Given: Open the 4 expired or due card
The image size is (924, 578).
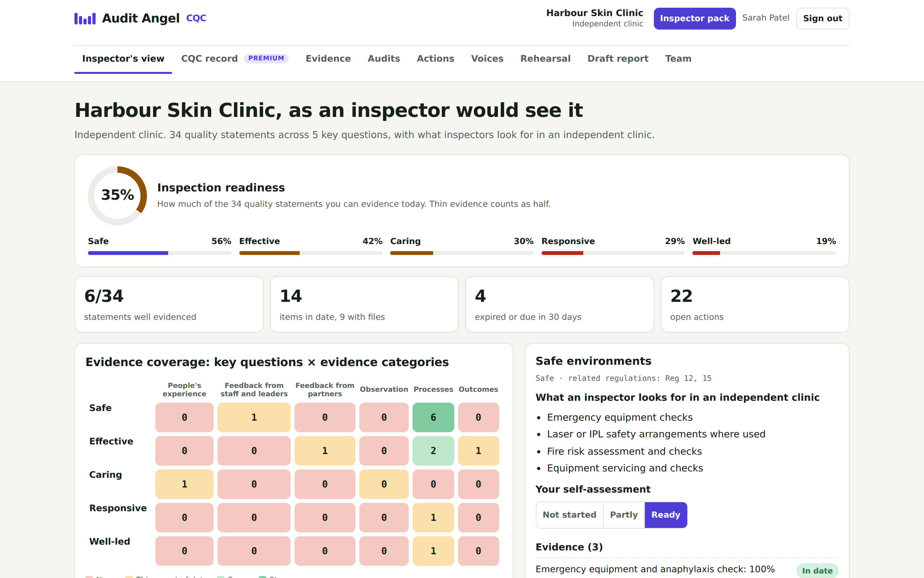Looking at the screenshot, I should [560, 304].
